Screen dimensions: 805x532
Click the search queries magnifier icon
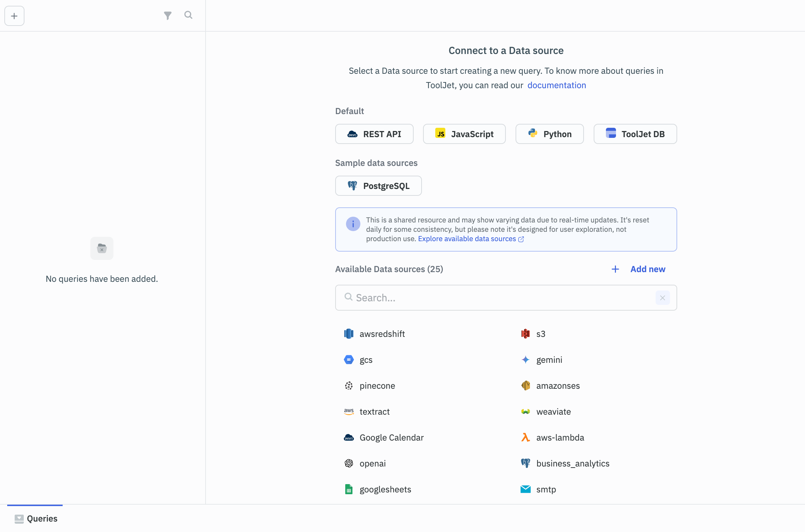pos(188,15)
